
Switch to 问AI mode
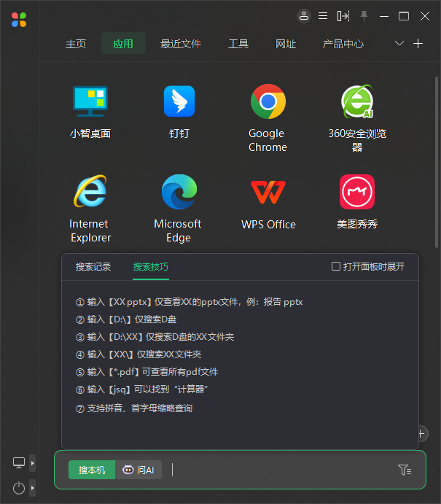(138, 470)
